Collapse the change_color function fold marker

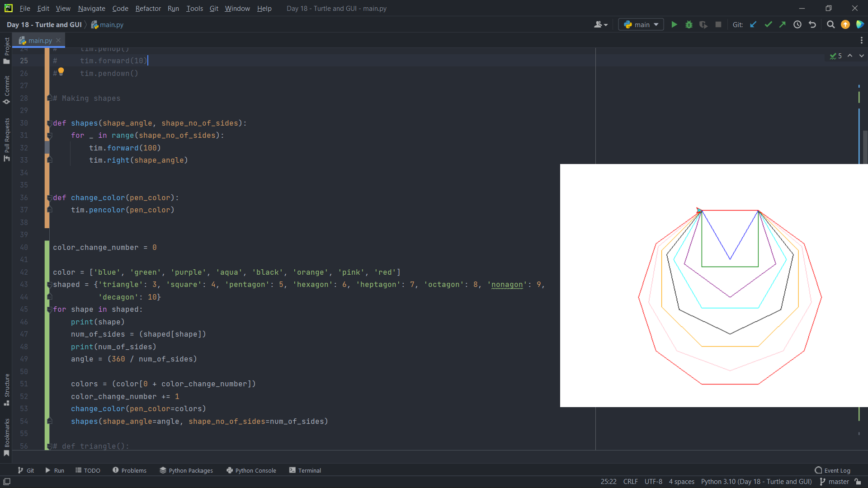[x=50, y=198]
